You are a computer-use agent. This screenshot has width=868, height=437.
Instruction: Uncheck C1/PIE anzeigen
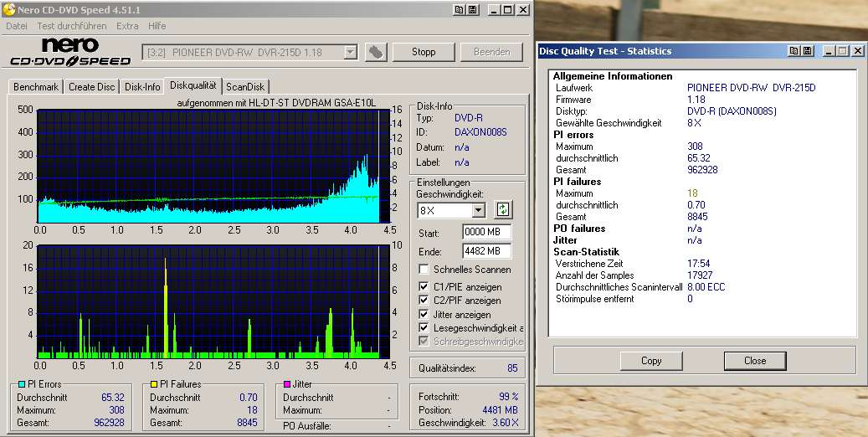pyautogui.click(x=424, y=285)
